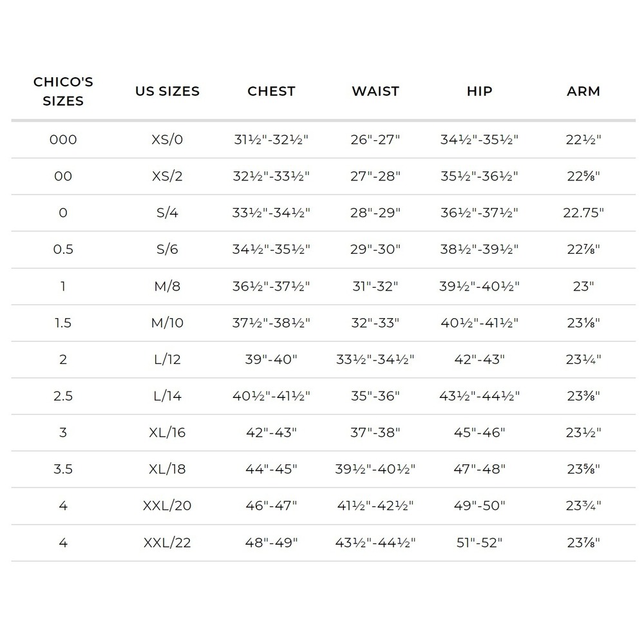Click the 51"-52" hip measurement
Screen dimensions: 644x644
pyautogui.click(x=479, y=542)
